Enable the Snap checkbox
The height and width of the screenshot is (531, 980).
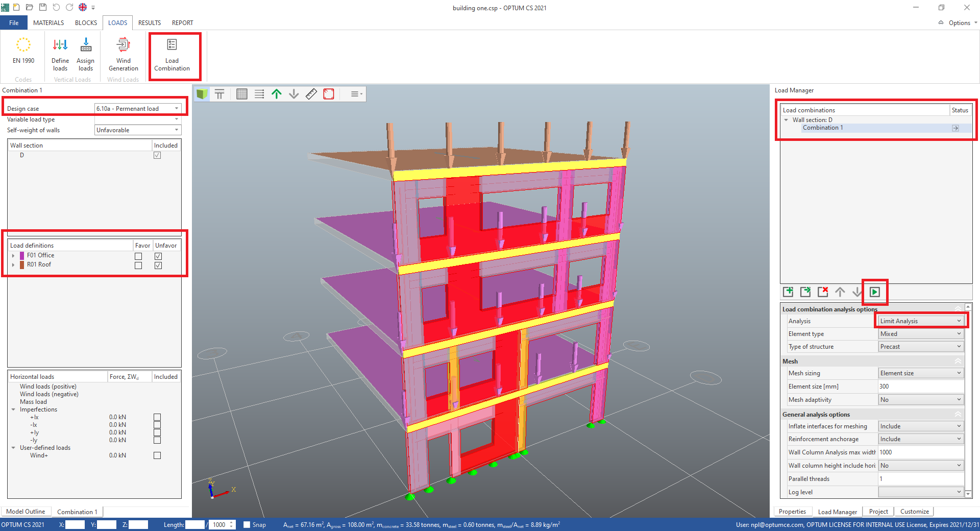point(247,524)
